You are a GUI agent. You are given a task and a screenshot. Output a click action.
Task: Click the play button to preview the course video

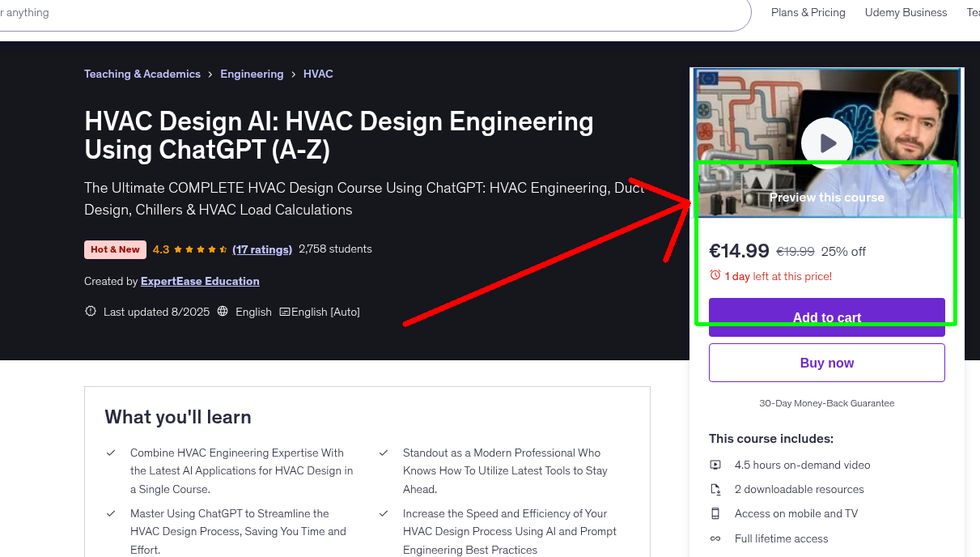point(826,142)
